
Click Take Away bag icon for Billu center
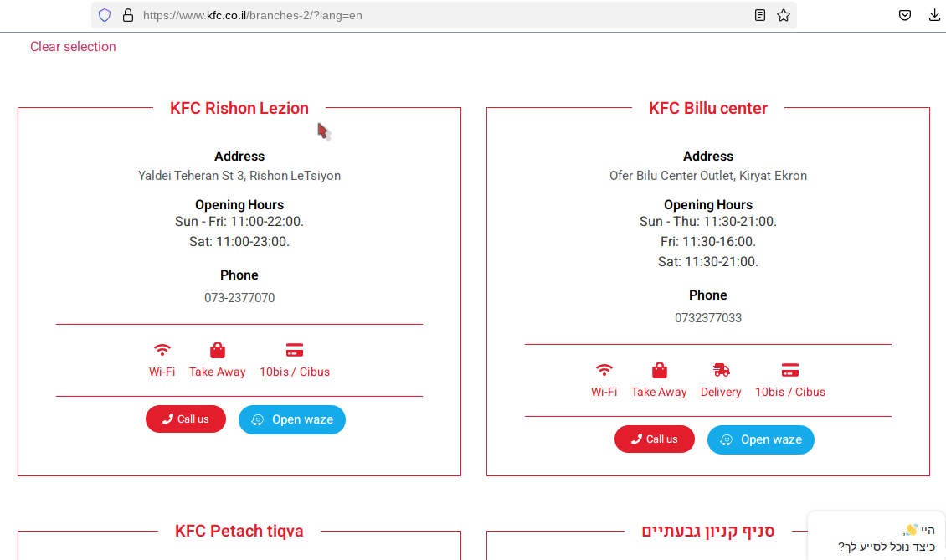660,370
